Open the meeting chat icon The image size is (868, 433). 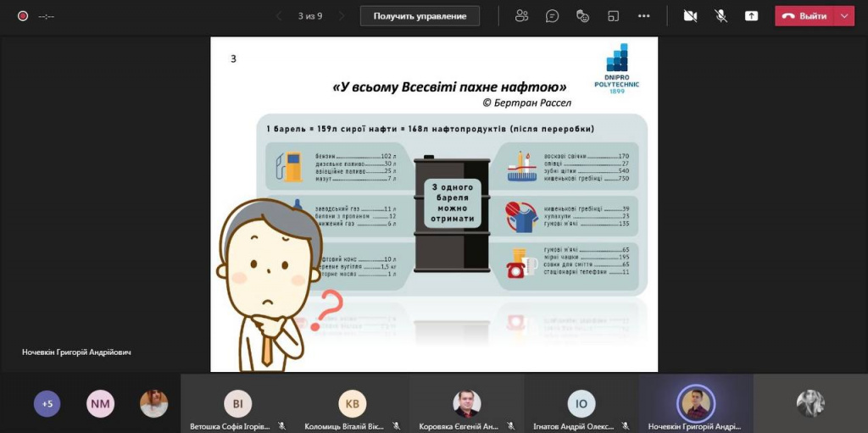pyautogui.click(x=552, y=16)
